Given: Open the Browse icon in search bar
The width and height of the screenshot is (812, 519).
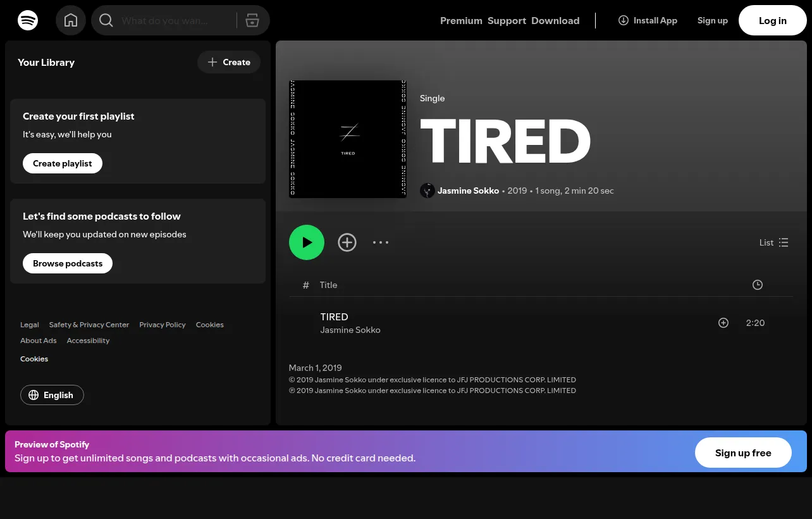Looking at the screenshot, I should point(252,20).
